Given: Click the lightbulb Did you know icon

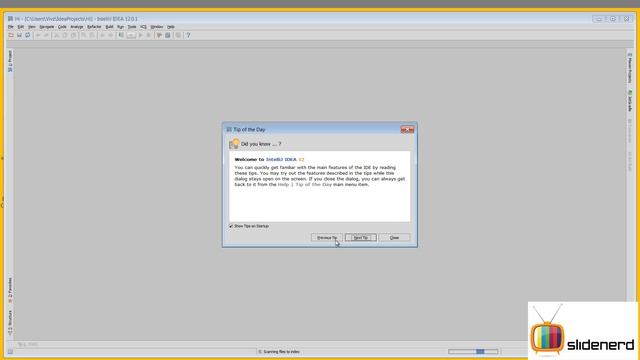Looking at the screenshot, I should [x=234, y=144].
